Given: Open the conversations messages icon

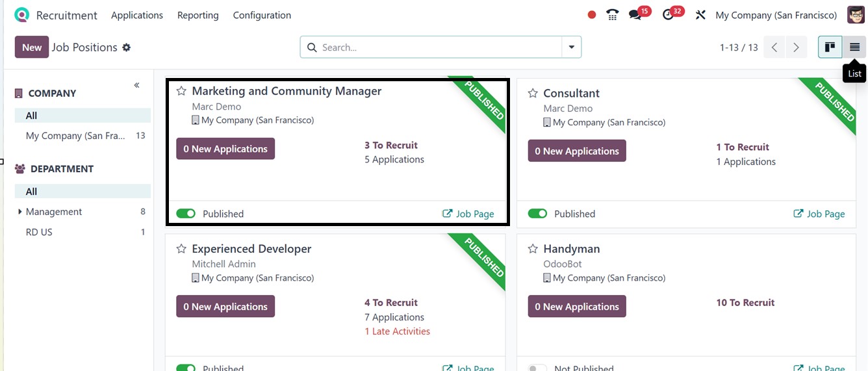Looking at the screenshot, I should click(x=635, y=15).
